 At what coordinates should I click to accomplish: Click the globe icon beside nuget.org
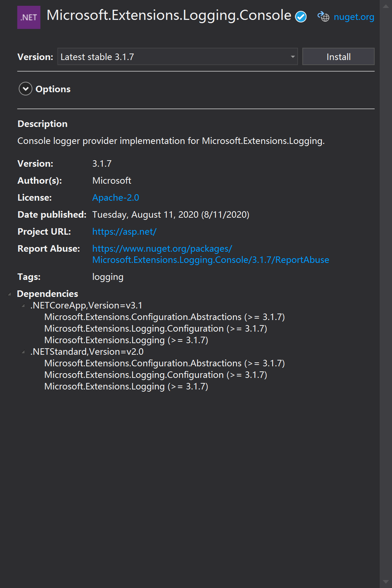[323, 17]
